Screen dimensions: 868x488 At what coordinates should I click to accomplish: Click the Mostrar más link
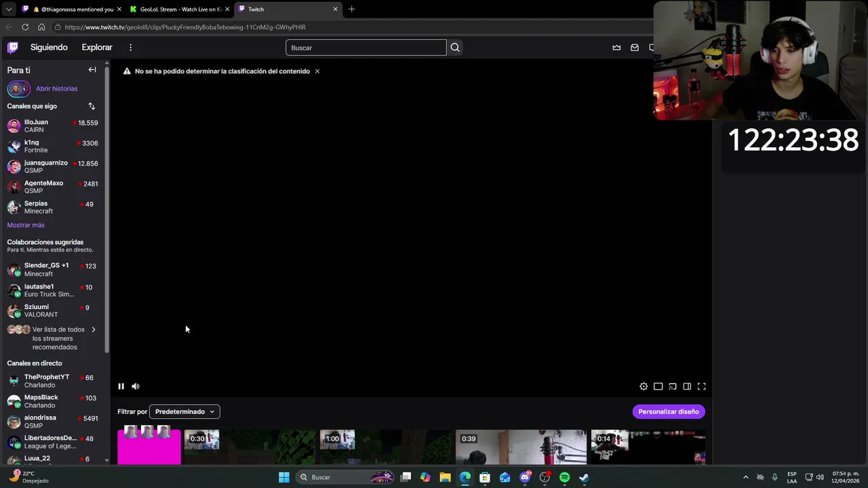[26, 225]
